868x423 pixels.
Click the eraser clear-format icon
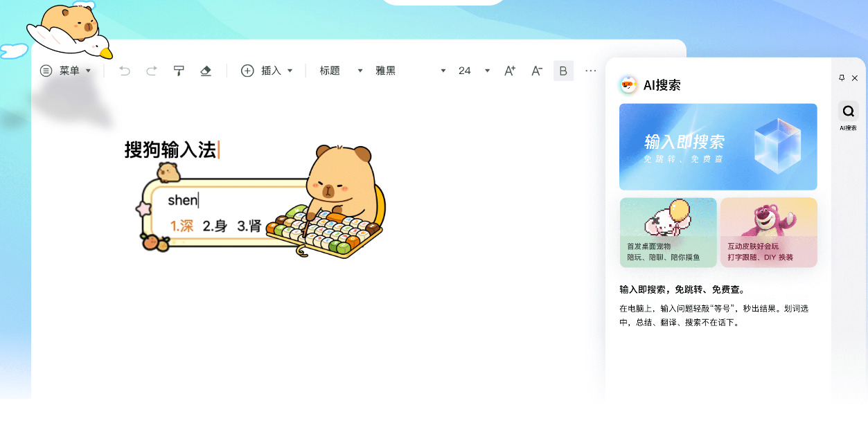point(205,71)
